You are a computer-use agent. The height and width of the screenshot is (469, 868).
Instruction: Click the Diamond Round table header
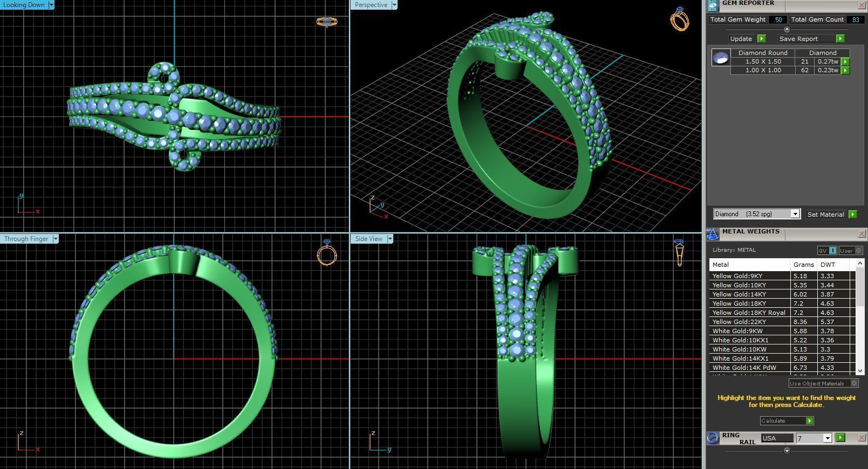(x=763, y=53)
